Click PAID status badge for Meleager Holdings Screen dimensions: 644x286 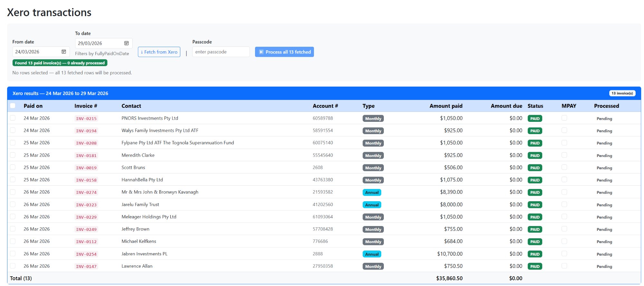(x=535, y=217)
